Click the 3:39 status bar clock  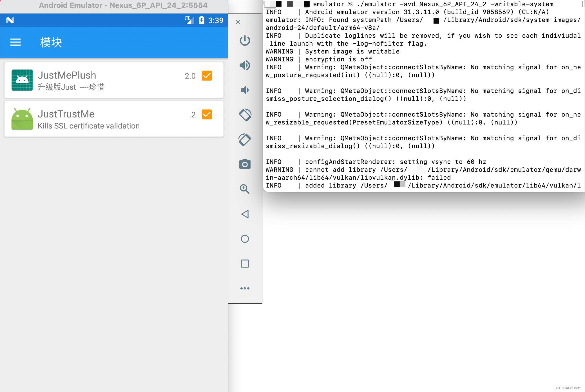coord(216,21)
